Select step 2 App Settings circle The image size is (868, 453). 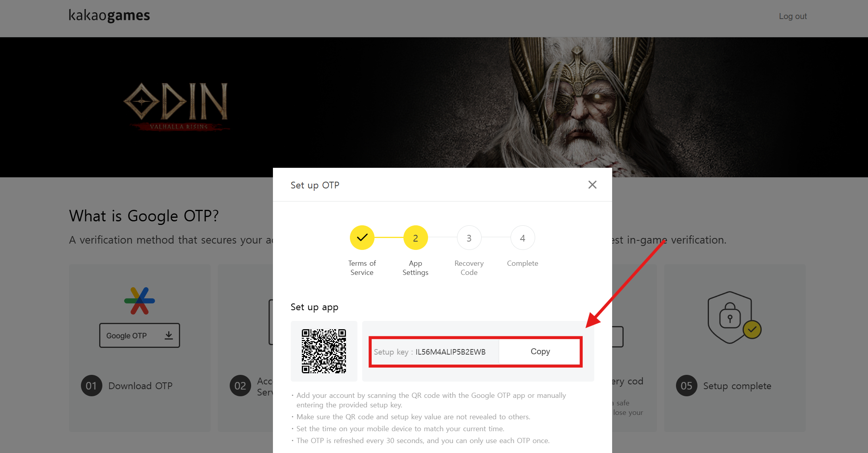(415, 238)
